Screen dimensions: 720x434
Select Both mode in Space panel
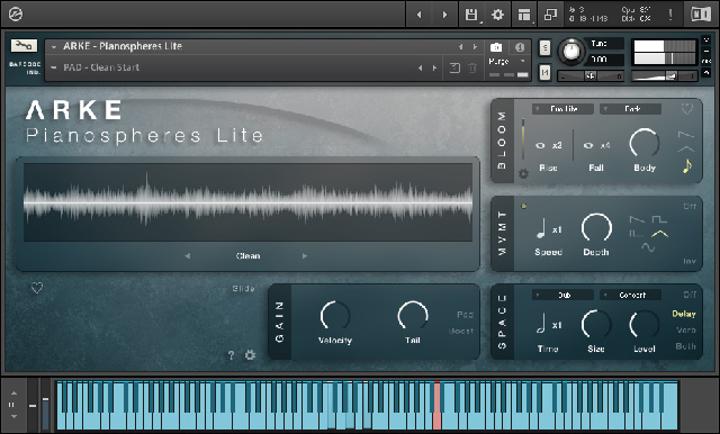coord(686,346)
